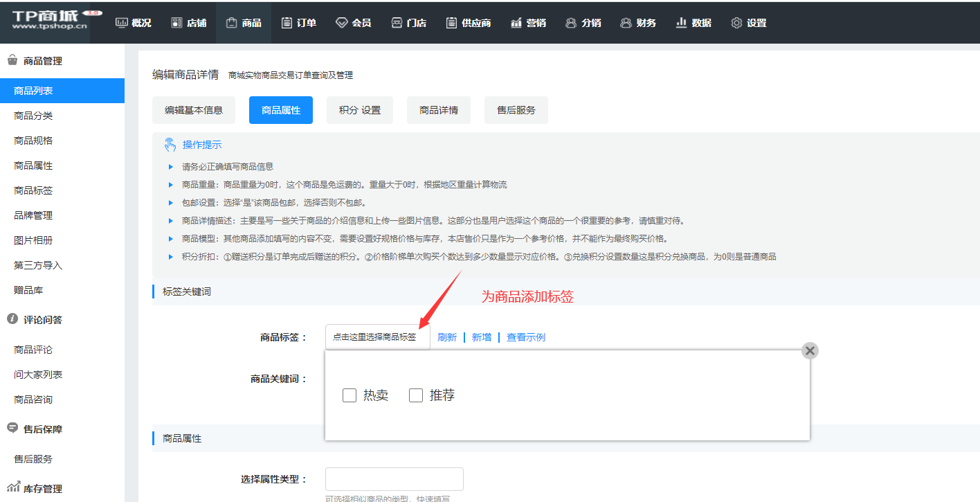This screenshot has width=980, height=502.
Task: Switch to the 积分 设置 tab
Action: coord(359,110)
